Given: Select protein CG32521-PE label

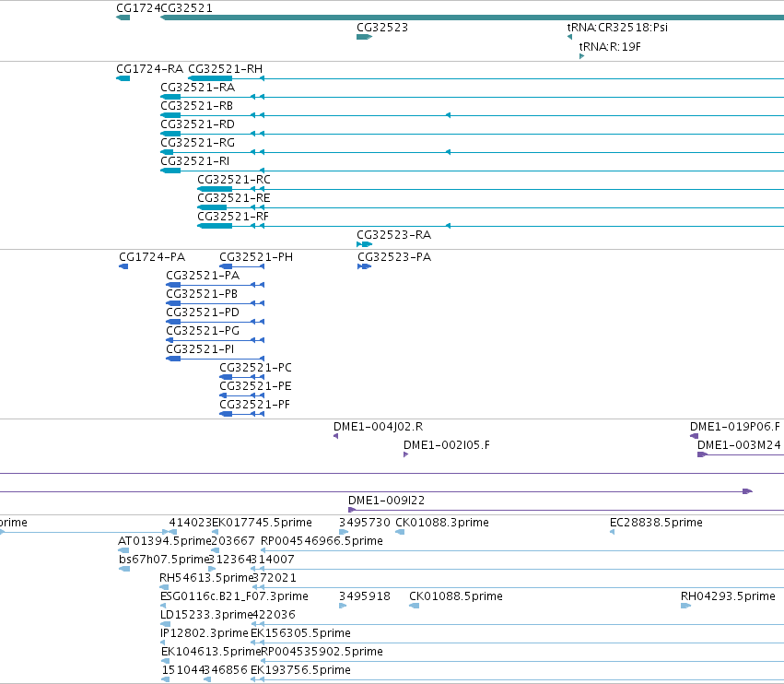Looking at the screenshot, I should pyautogui.click(x=255, y=386).
